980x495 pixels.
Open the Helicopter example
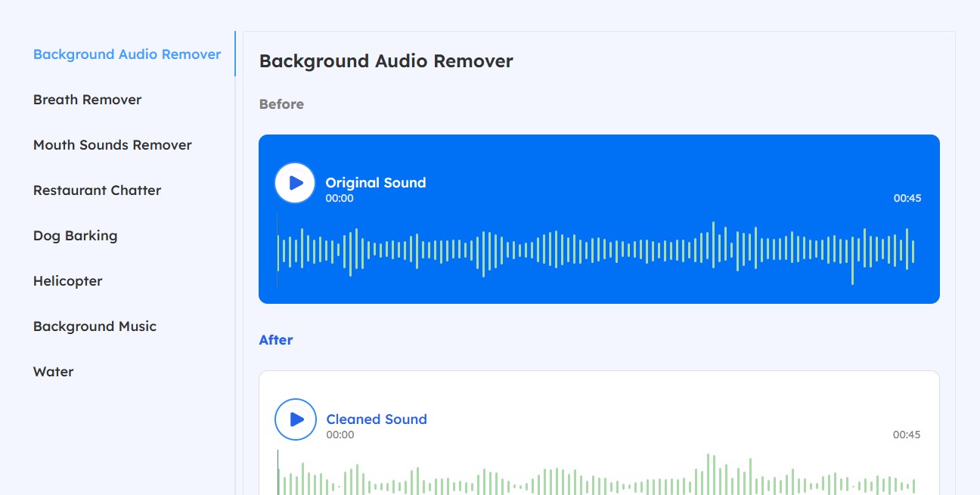pyautogui.click(x=68, y=281)
